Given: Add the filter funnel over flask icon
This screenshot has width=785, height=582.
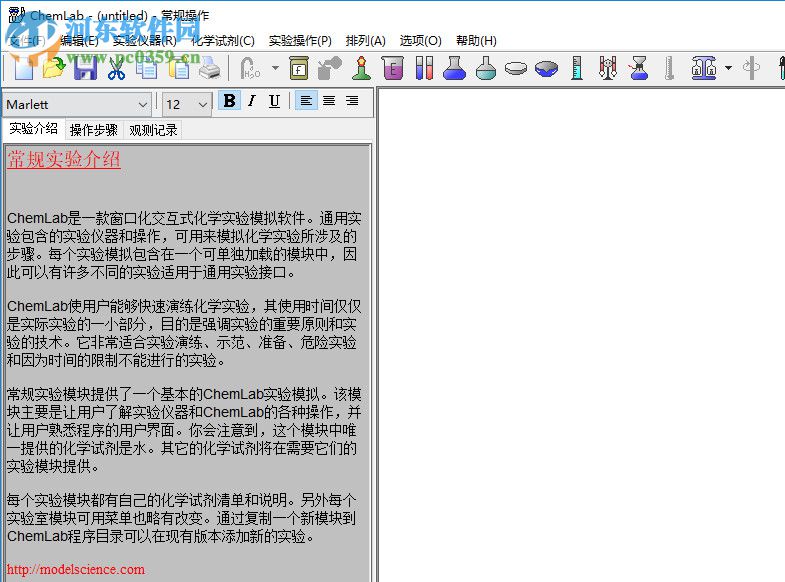Looking at the screenshot, I should click(x=639, y=69).
